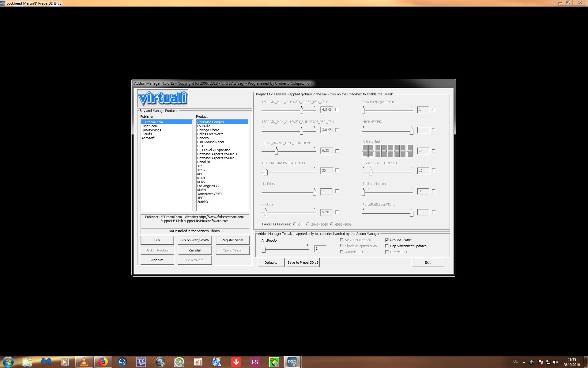Open the TeamSpeak headset taskbar icon

[x=122, y=362]
